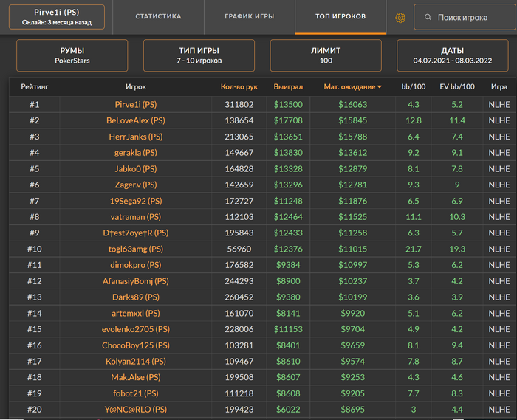This screenshot has width=517, height=420.
Task: Click the EV bb/100 column header
Action: pyautogui.click(x=457, y=87)
